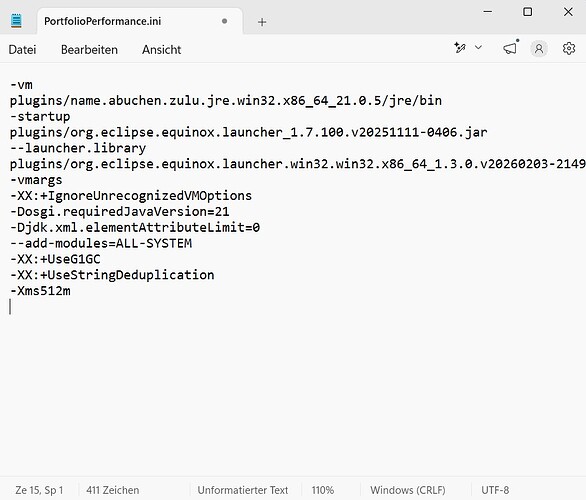586x500 pixels.
Task: Click the '-Xms512m' line
Action: pyautogui.click(x=40, y=291)
